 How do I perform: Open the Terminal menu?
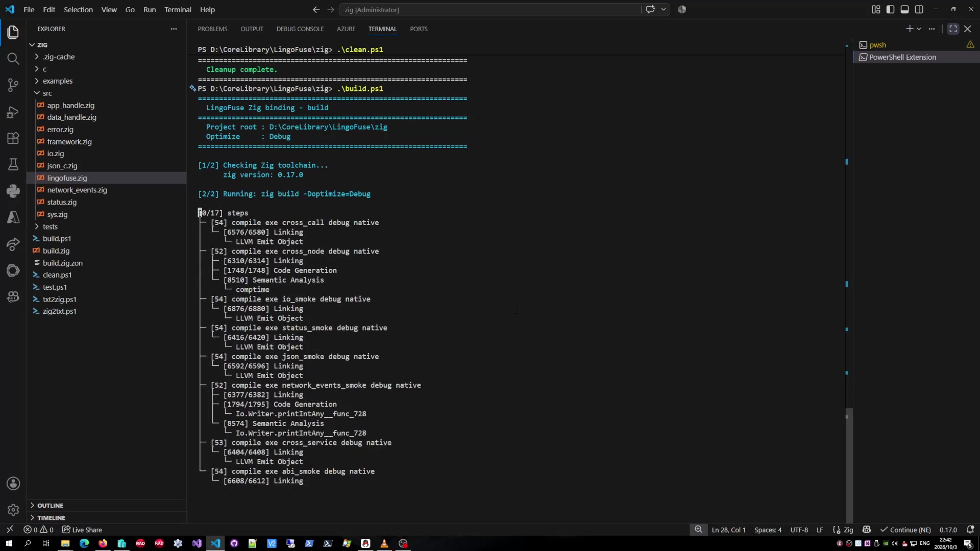click(x=178, y=9)
